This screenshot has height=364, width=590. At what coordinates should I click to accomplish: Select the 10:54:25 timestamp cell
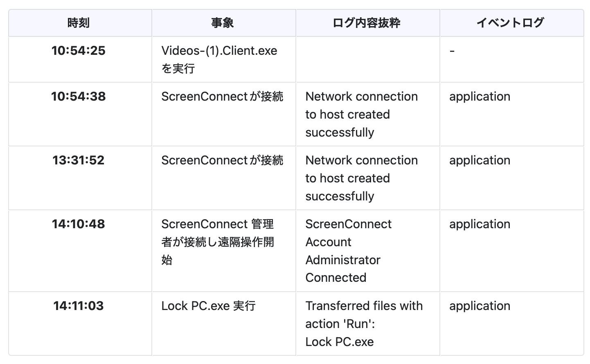(79, 51)
